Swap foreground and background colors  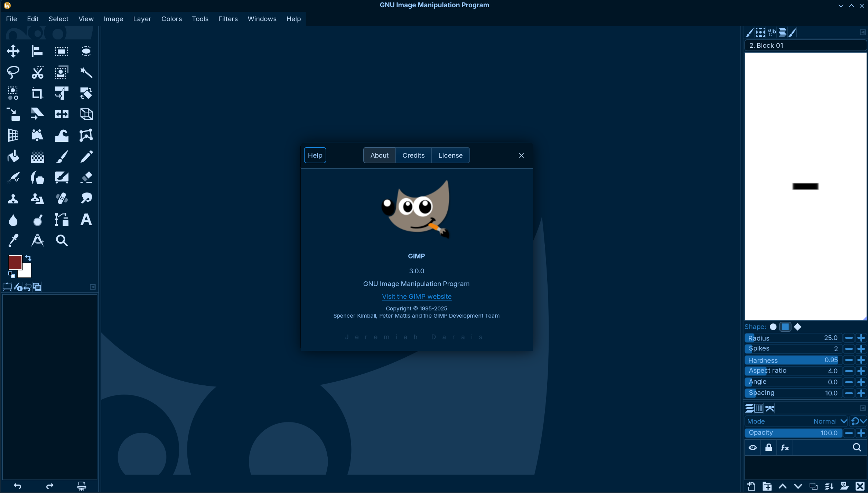(x=28, y=258)
